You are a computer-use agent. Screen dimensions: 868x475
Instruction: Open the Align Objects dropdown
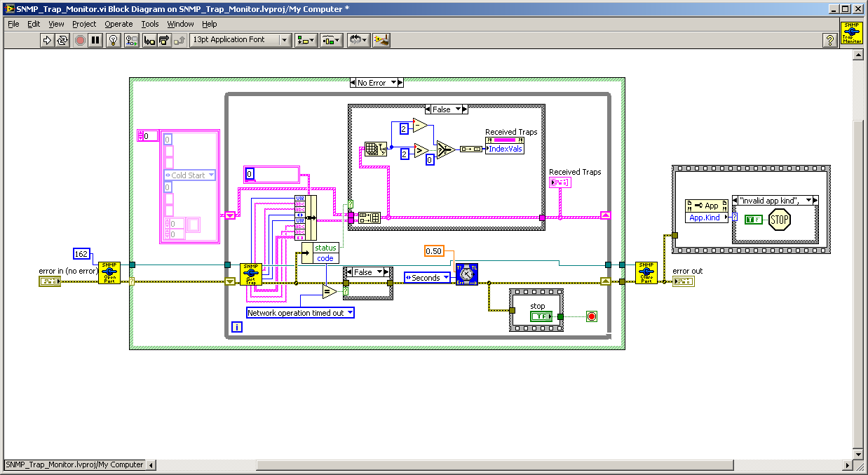[x=306, y=40]
